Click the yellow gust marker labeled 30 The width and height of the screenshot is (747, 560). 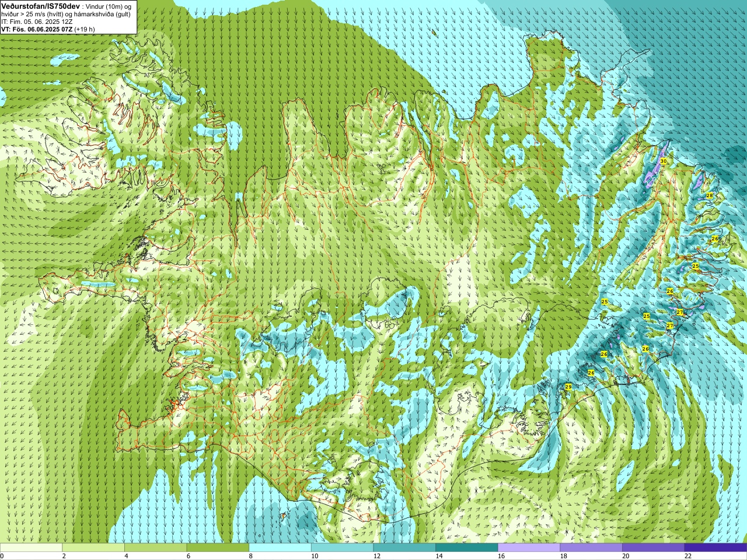(663, 161)
